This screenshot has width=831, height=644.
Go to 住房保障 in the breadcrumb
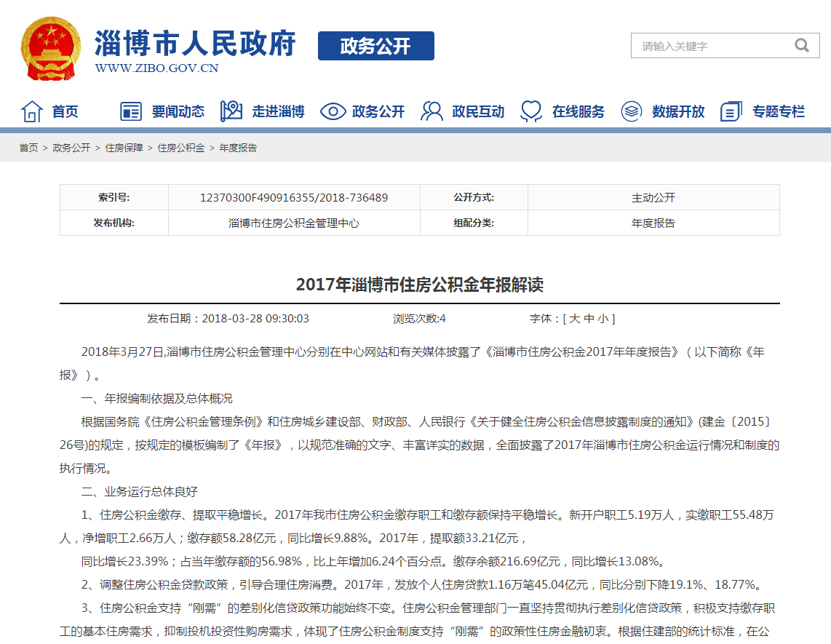(124, 148)
